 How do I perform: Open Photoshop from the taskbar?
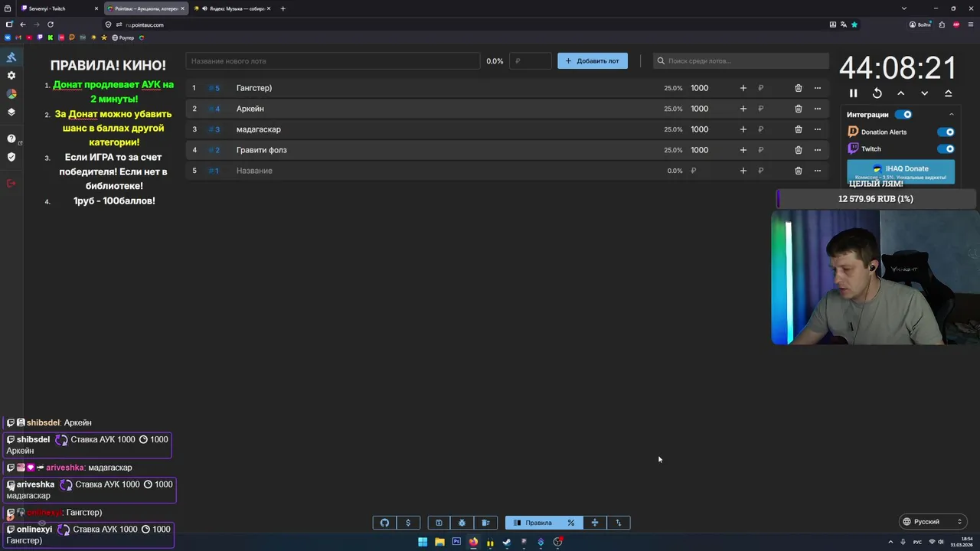tap(456, 542)
